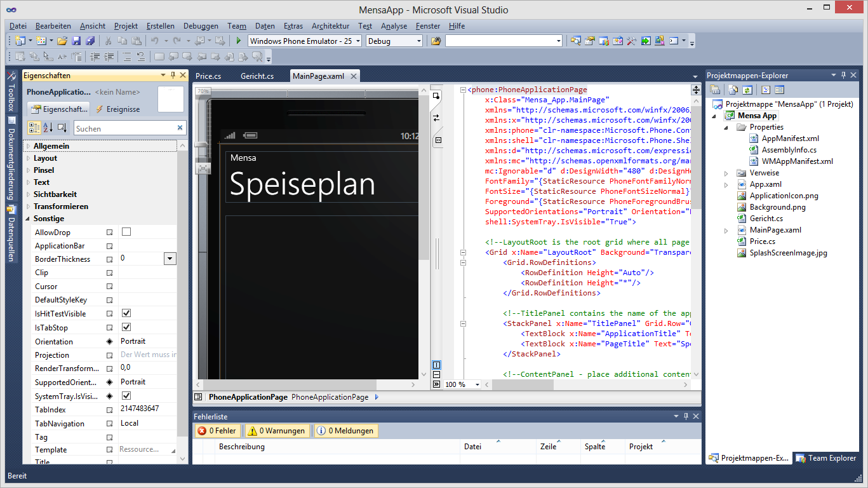Expand the Allgemein property category
Screen dimensions: 868x488
(x=28, y=146)
